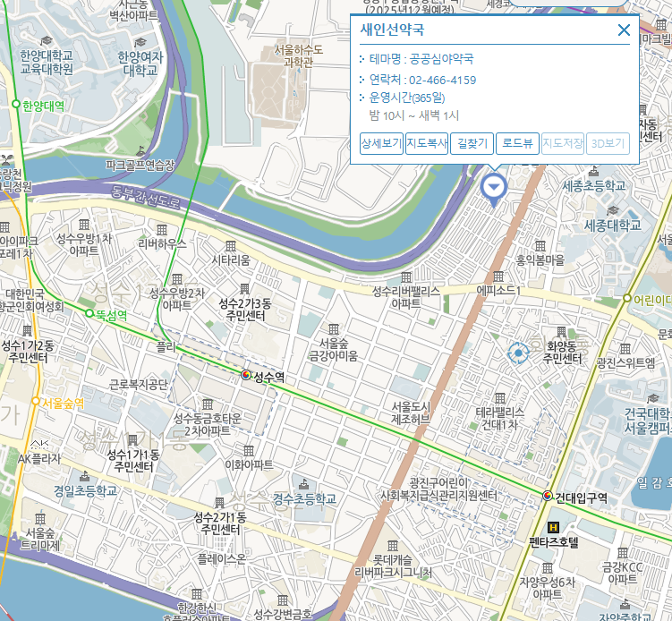Click 파크골프연습장 golf flag icon
The width and height of the screenshot is (672, 621).
point(140,151)
